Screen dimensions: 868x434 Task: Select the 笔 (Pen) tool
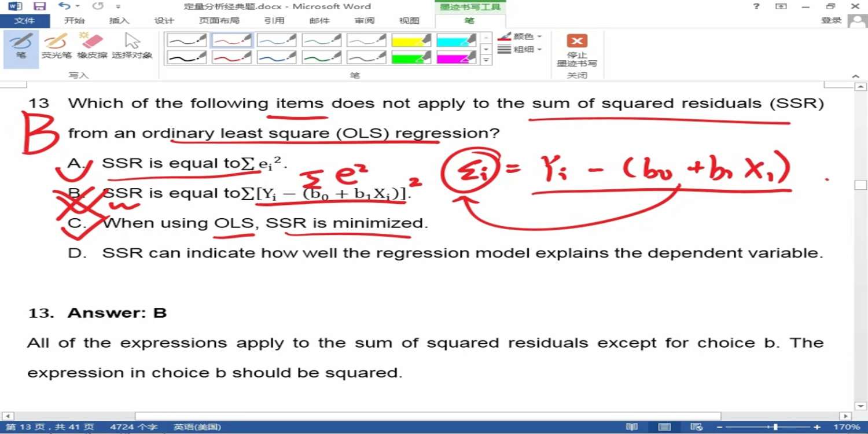coord(21,49)
